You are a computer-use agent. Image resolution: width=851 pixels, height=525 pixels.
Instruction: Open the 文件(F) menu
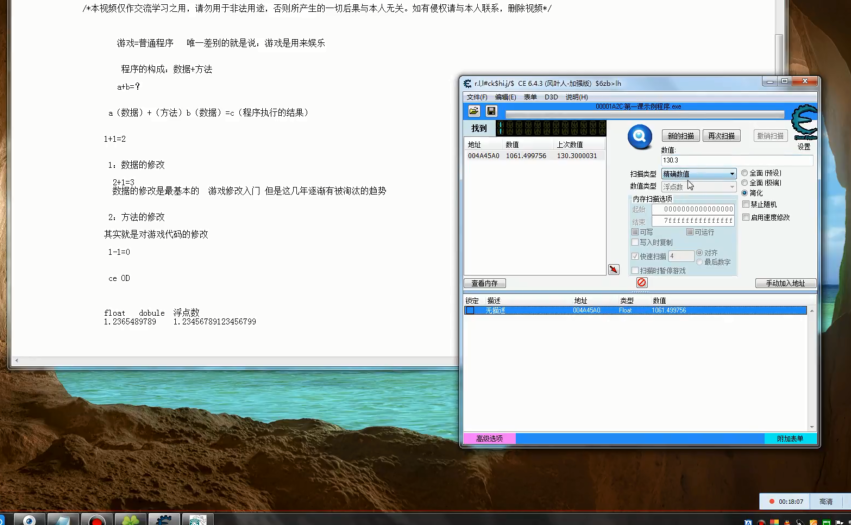(x=476, y=97)
